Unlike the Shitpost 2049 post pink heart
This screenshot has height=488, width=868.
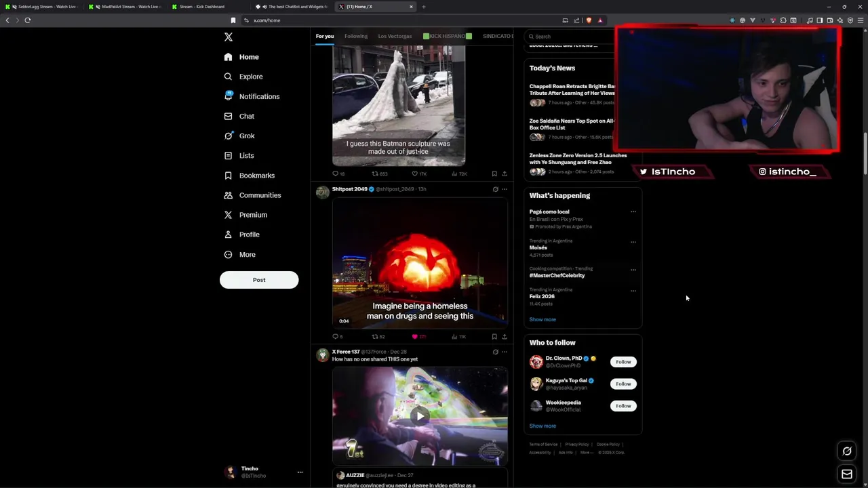[x=415, y=336]
